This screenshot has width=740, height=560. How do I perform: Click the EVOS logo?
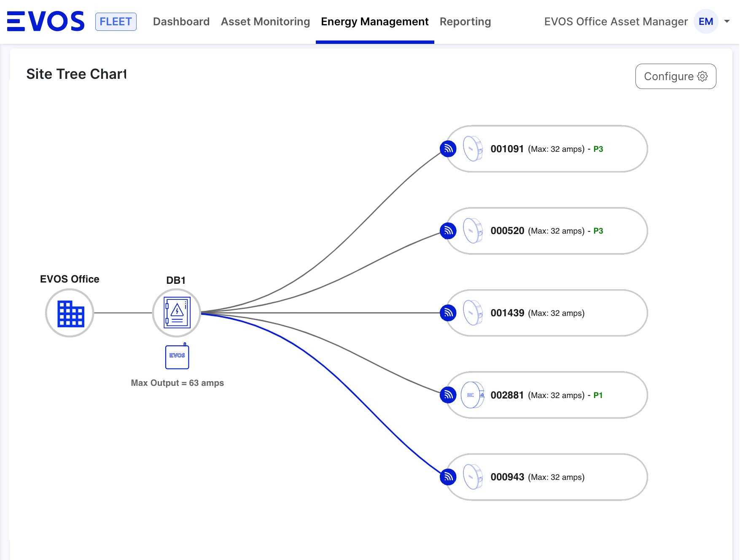[46, 22]
